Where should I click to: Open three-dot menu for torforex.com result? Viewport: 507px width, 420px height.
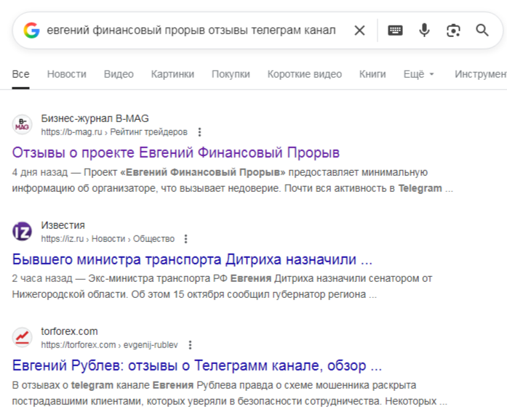(x=190, y=344)
